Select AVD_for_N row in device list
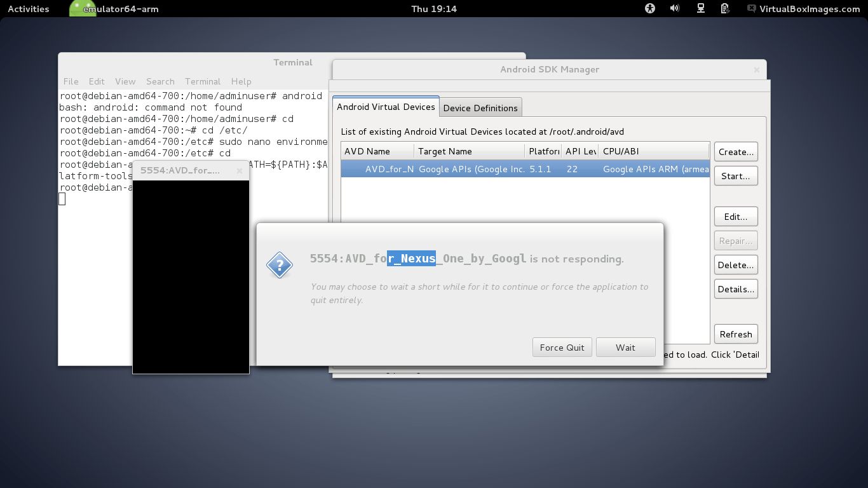The image size is (868, 488). click(525, 169)
